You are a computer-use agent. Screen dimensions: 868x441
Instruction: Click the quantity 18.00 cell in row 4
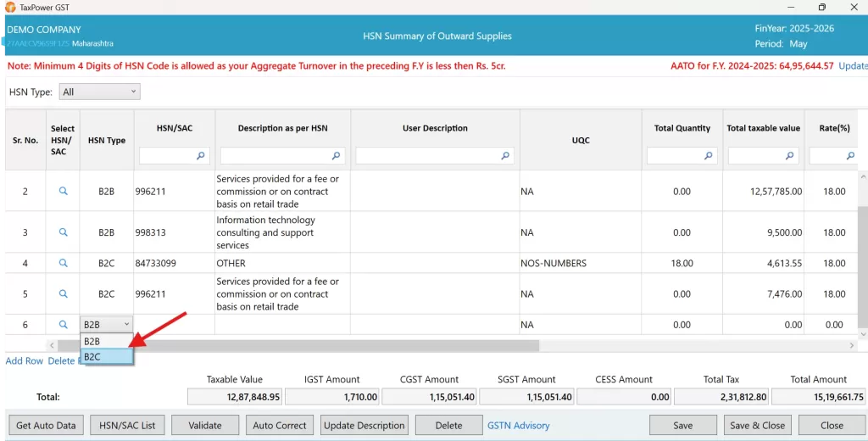click(682, 263)
